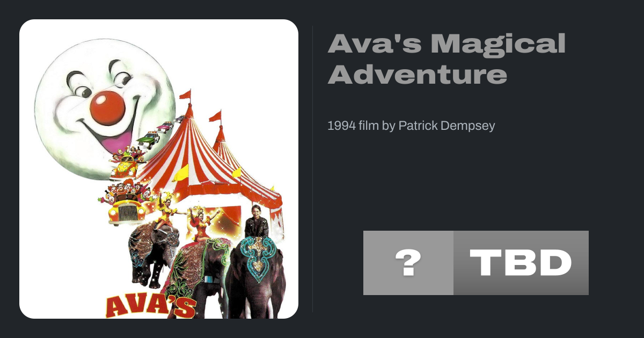This screenshot has height=338, width=644.
Task: Open the Ava's Magical Adventure title
Action: tap(447, 59)
